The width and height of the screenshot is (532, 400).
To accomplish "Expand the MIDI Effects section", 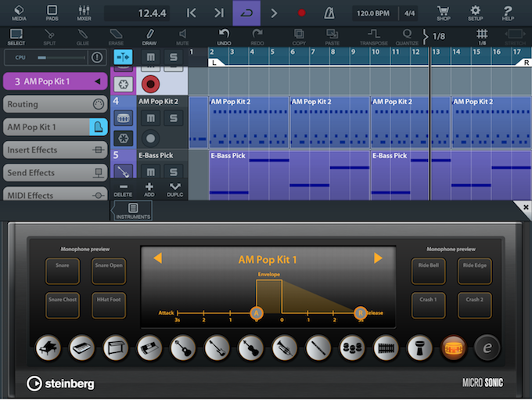I will tap(56, 195).
